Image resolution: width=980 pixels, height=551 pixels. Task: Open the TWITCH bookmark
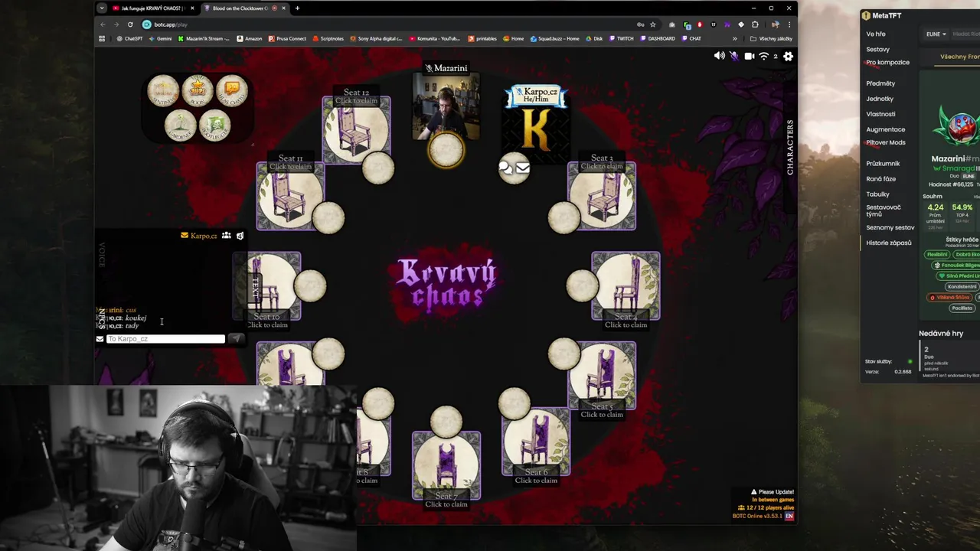620,38
